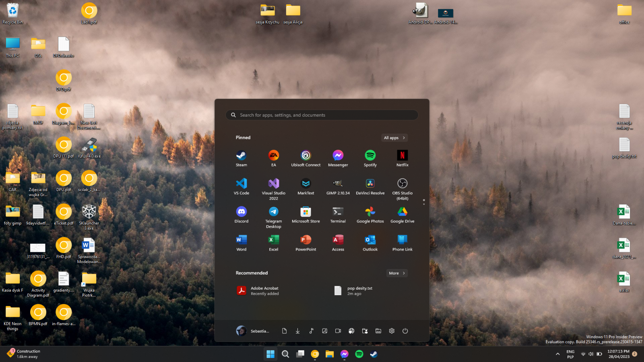Show More recommended items
Viewport: 644px width, 362px height.
(396, 273)
